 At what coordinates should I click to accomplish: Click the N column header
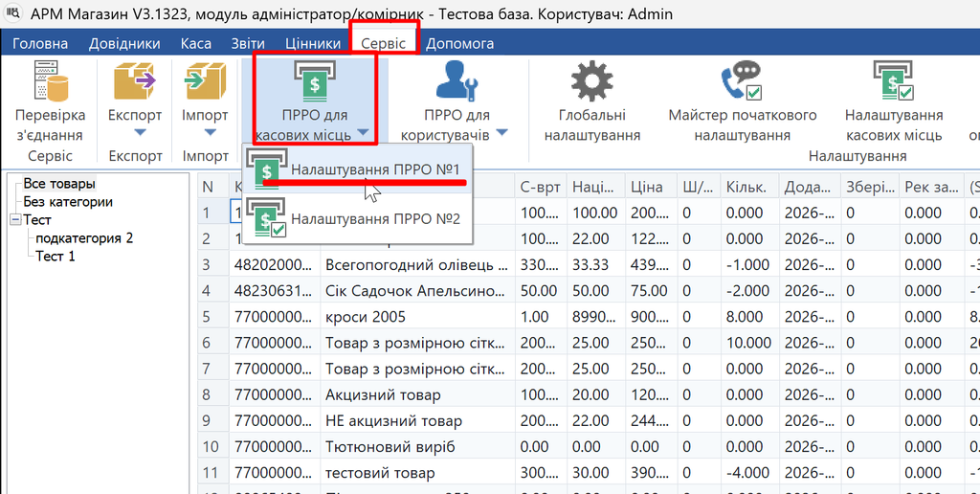click(213, 187)
